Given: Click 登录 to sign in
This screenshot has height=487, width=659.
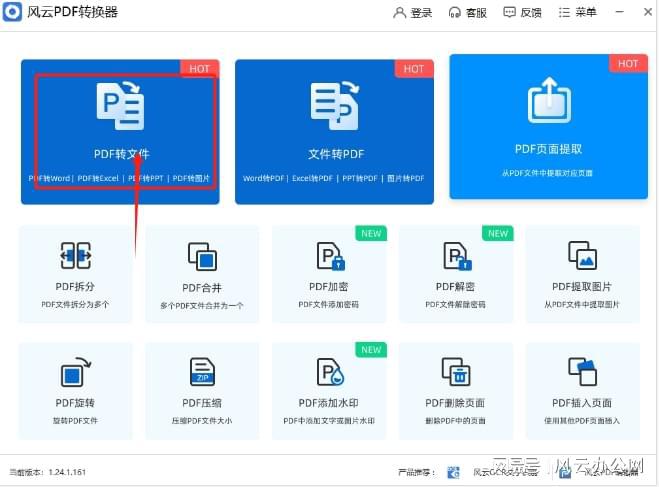Looking at the screenshot, I should 413,13.
